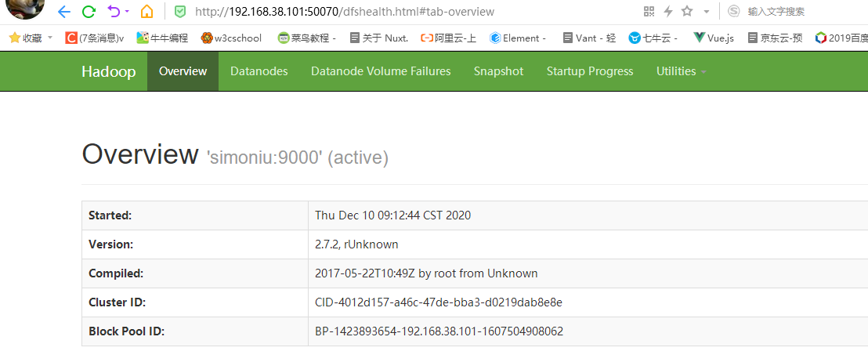
Task: Expand the undo history dropdown arrow
Action: click(x=127, y=12)
